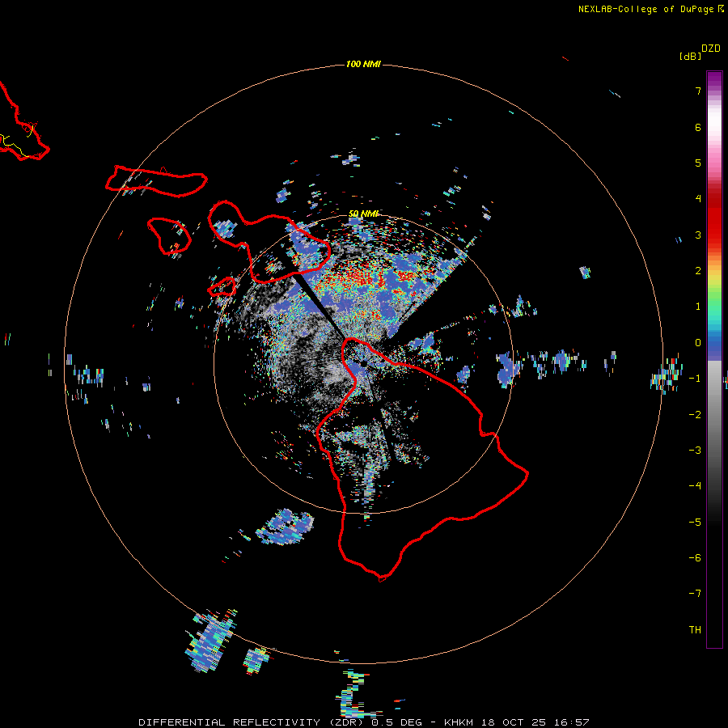Click the 4 value on color scale

point(698,199)
